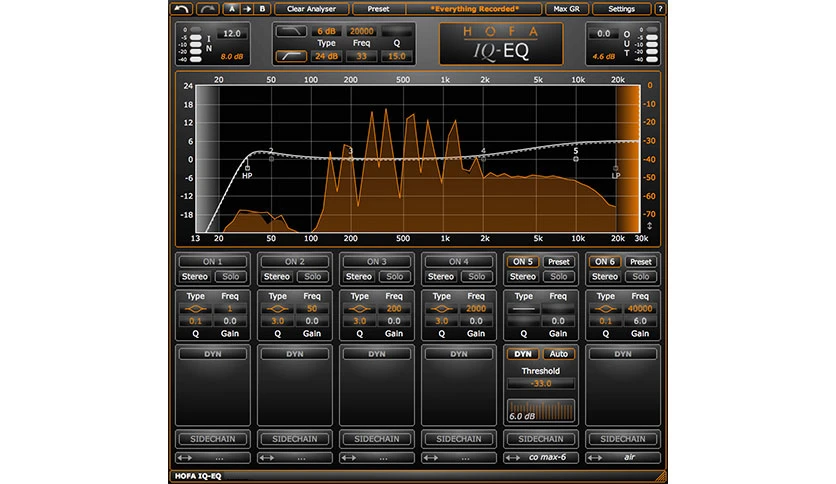
Task: Click the low-pass frequency field 20000
Action: tap(361, 31)
